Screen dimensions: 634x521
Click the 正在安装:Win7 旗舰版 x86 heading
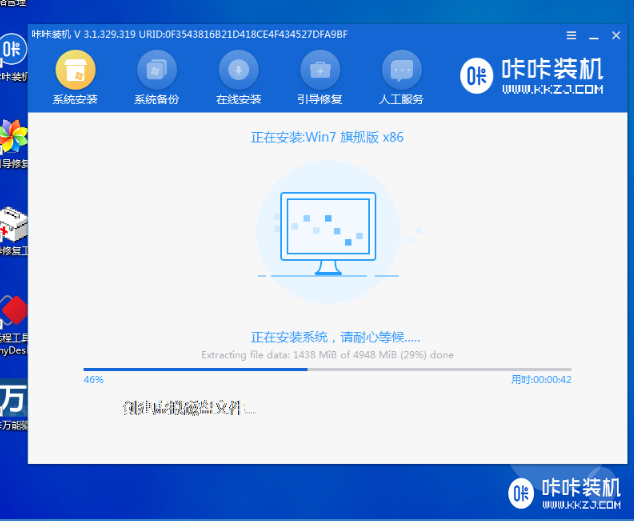coord(327,137)
